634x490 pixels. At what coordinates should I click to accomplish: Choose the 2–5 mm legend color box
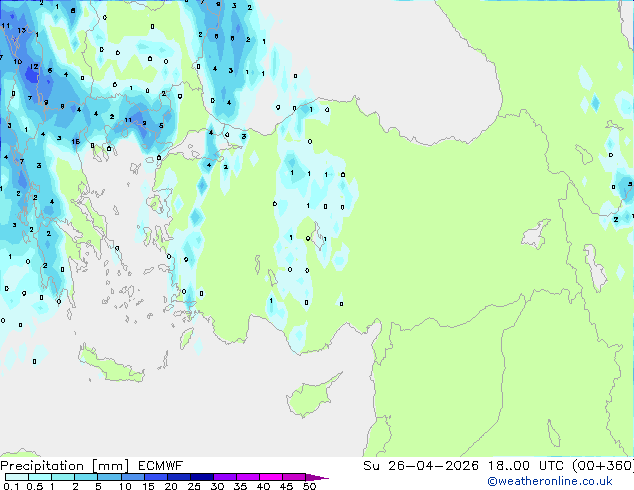pyautogui.click(x=86, y=477)
